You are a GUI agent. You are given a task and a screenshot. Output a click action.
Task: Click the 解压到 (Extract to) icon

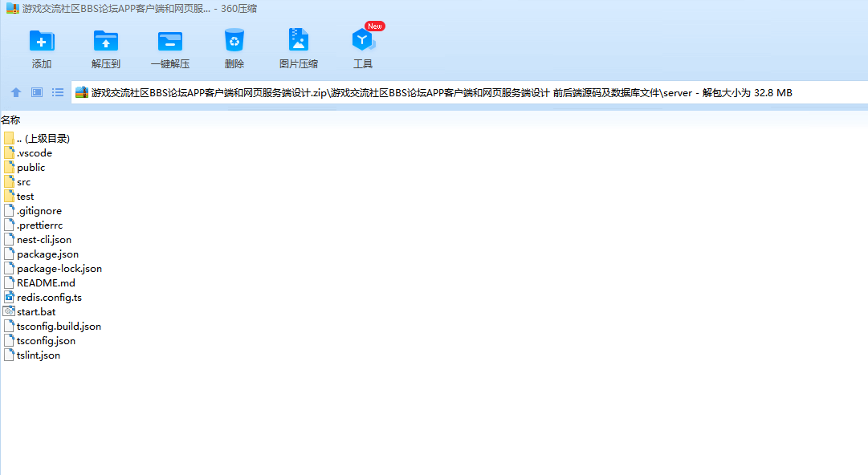point(106,42)
